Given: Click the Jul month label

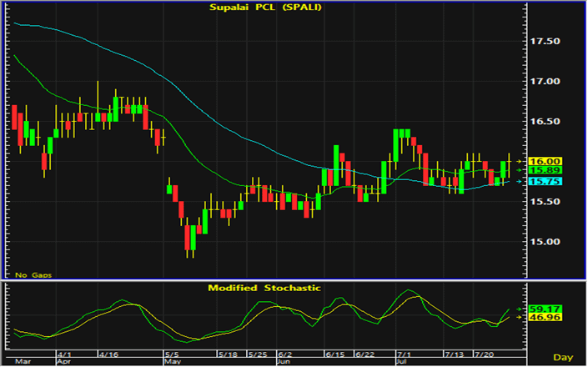Looking at the screenshot, I should (x=402, y=362).
